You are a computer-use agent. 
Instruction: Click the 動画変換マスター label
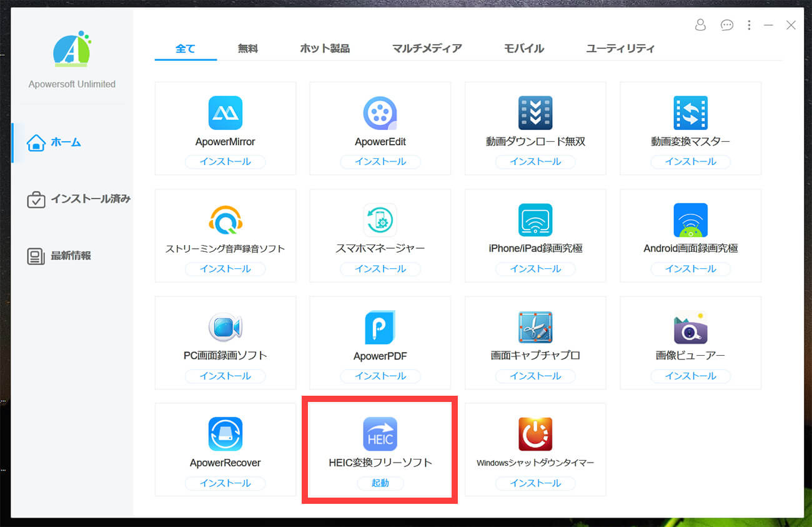(x=690, y=142)
